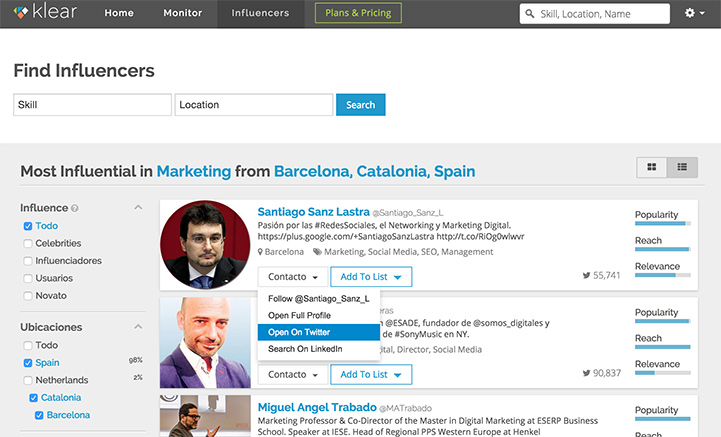Click the search magnifier icon in navbar

(529, 15)
